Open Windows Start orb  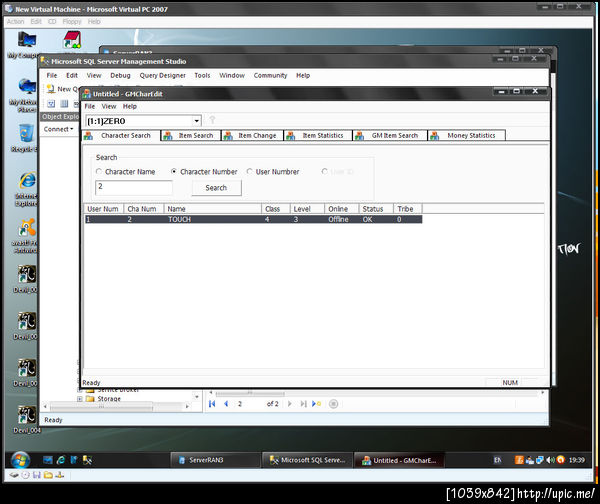[20, 460]
